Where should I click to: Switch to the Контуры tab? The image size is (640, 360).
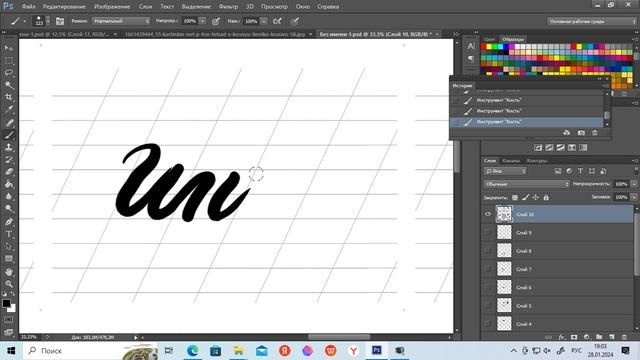[x=537, y=161]
